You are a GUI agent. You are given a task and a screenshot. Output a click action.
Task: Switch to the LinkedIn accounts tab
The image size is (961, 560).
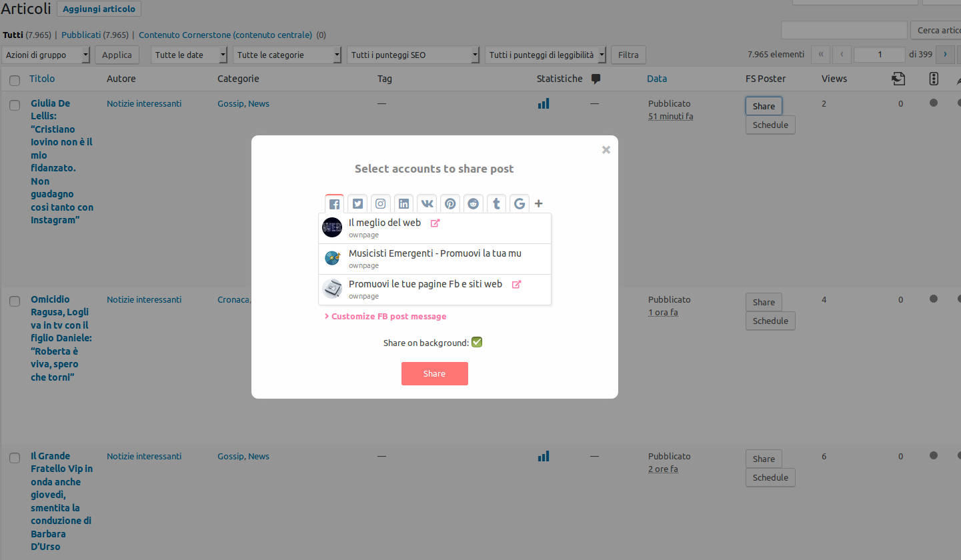point(403,204)
